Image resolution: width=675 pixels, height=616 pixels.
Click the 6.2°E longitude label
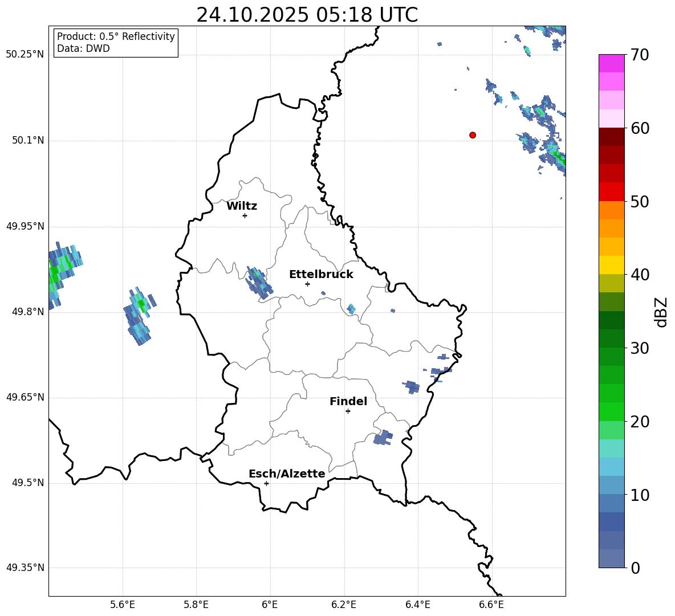pyautogui.click(x=344, y=605)
